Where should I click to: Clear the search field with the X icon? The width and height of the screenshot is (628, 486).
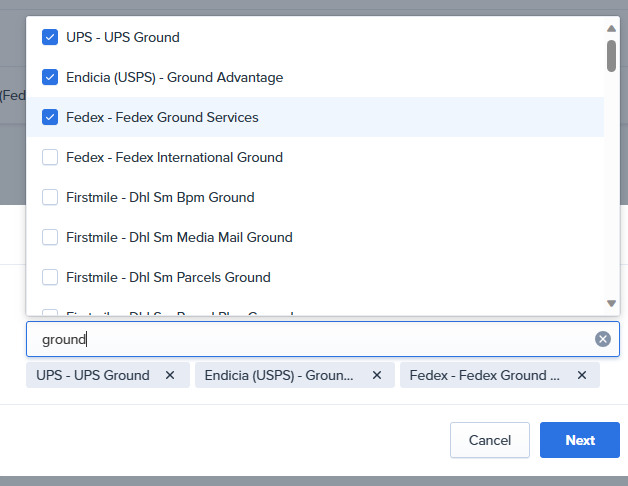tap(603, 339)
